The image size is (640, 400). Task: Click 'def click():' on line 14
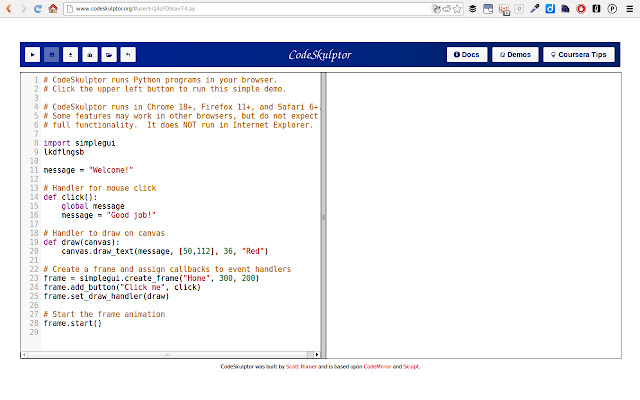click(x=70, y=197)
